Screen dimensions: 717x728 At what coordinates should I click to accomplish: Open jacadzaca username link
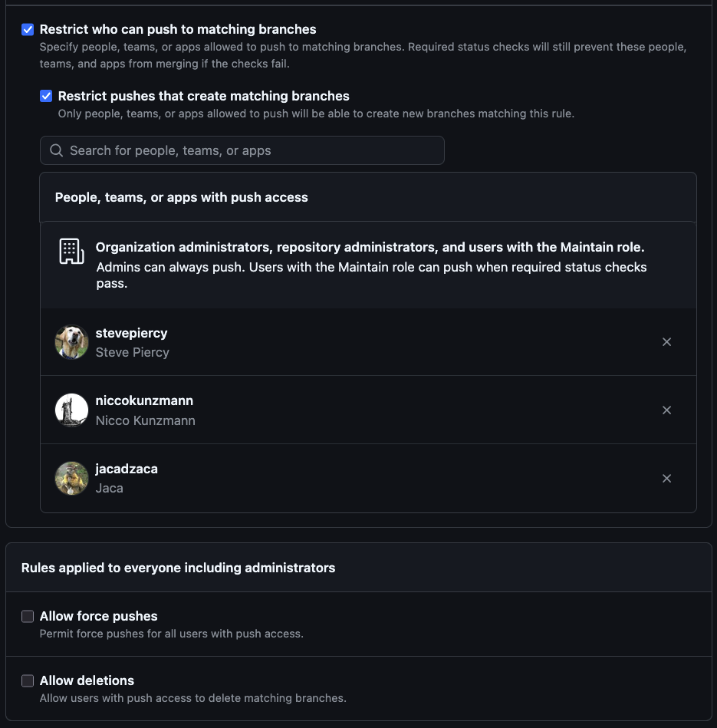[x=127, y=469]
